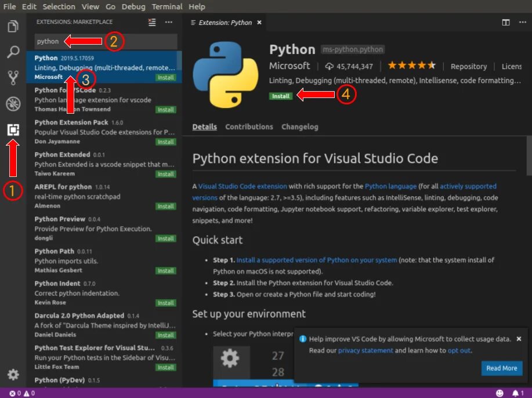Switch to the Contributions tab
The image size is (532, 398).
coord(249,126)
